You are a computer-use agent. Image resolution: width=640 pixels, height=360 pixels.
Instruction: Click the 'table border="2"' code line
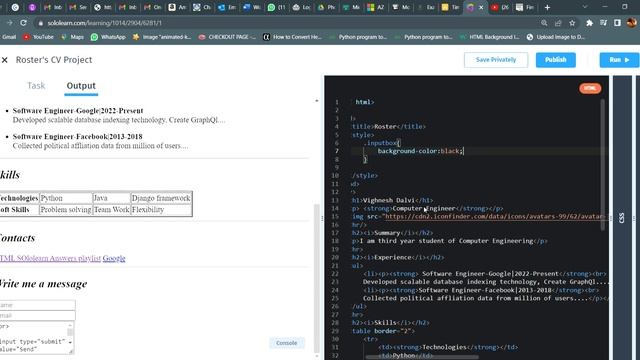(383, 331)
